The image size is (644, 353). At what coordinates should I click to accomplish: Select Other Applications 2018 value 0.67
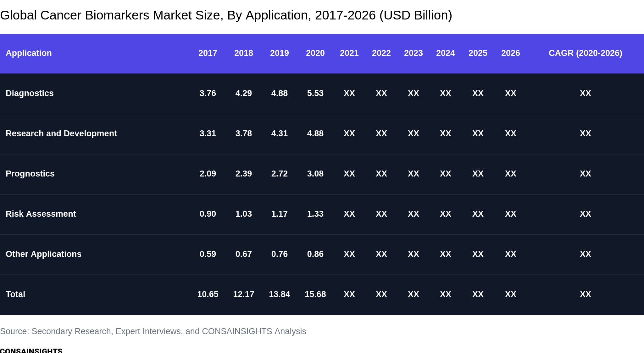pyautogui.click(x=244, y=254)
